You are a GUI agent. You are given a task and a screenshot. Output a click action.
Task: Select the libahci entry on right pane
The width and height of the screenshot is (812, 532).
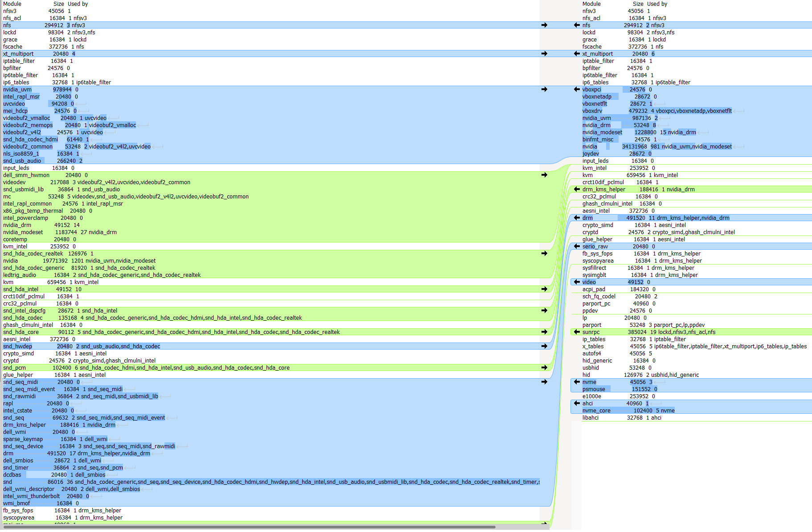coord(624,417)
